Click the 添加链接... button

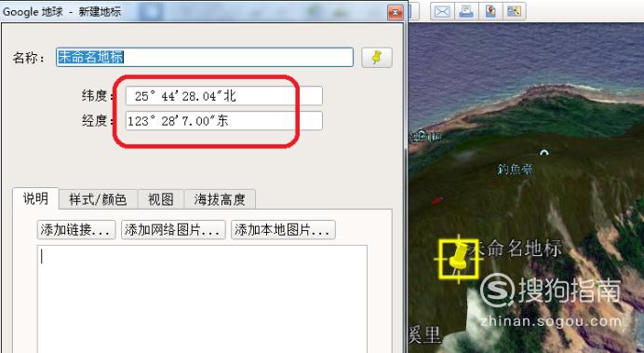(76, 230)
